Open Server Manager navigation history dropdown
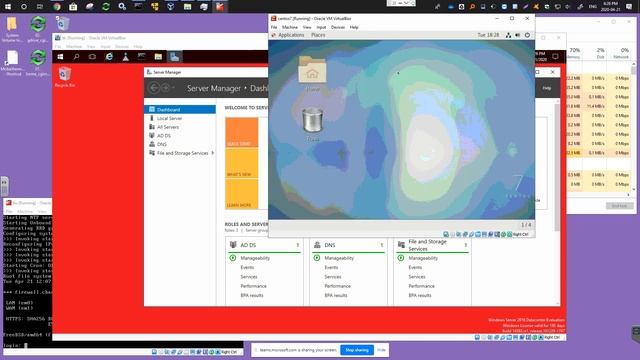 tap(173, 88)
